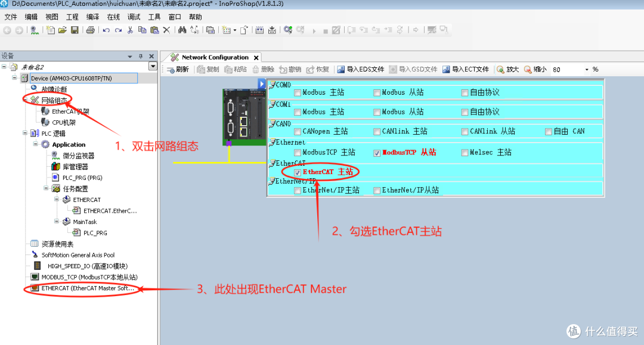This screenshot has width=644, height=345.
Task: Click the Print toolbar icon
Action: click(x=91, y=30)
